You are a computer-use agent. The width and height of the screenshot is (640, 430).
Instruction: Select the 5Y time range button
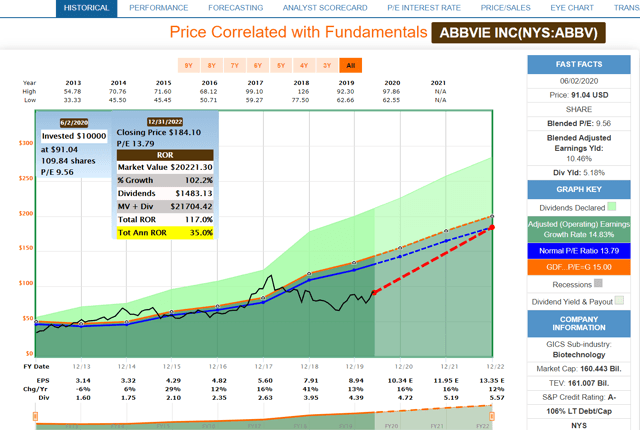click(281, 65)
